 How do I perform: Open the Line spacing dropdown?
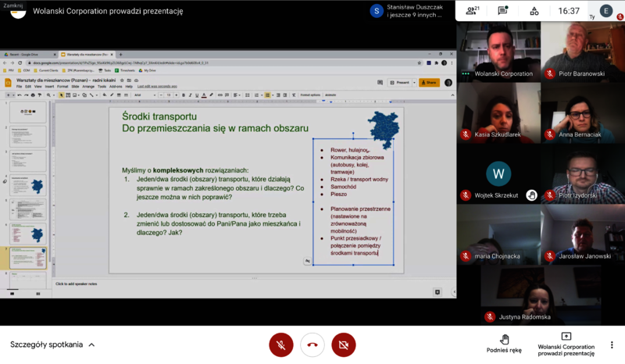(247, 95)
